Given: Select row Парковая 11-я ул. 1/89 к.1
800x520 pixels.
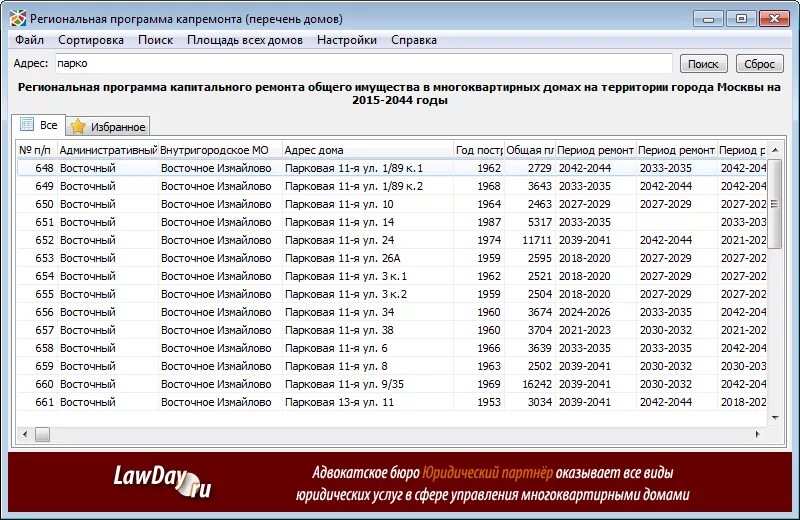Looking at the screenshot, I should 392,168.
